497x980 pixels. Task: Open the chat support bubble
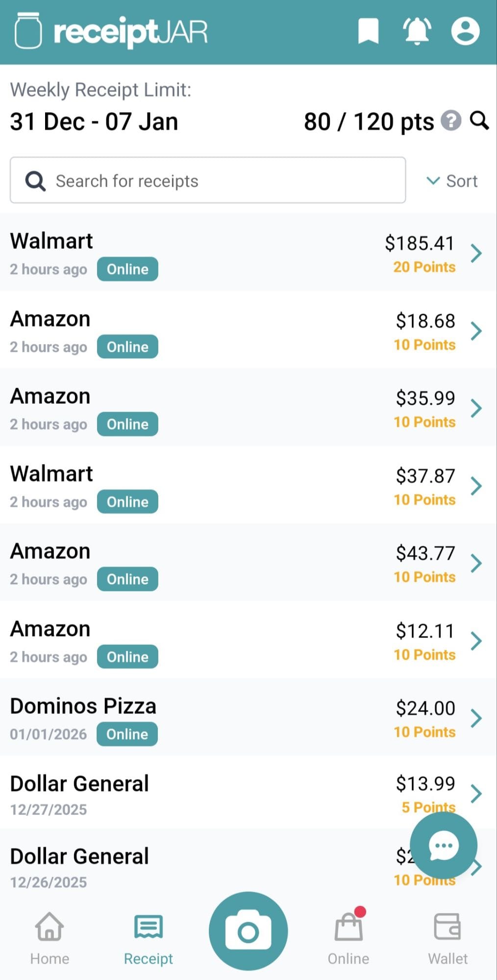[x=444, y=845]
